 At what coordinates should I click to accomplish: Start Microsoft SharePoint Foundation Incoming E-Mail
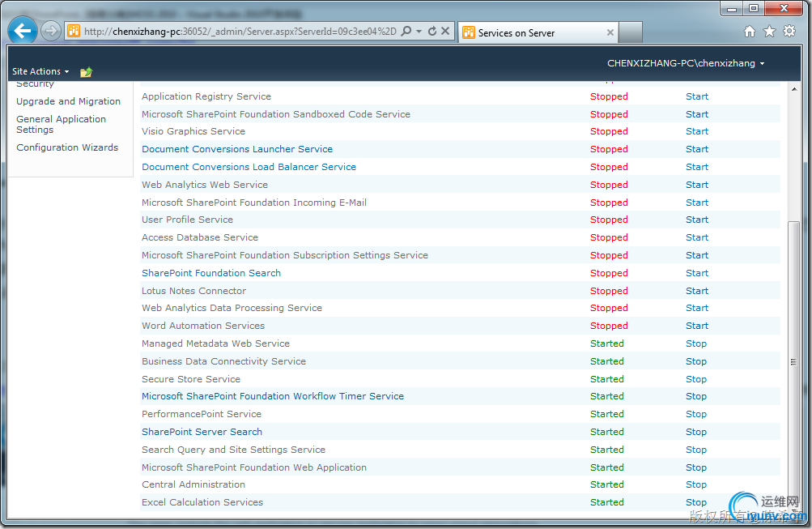point(697,203)
